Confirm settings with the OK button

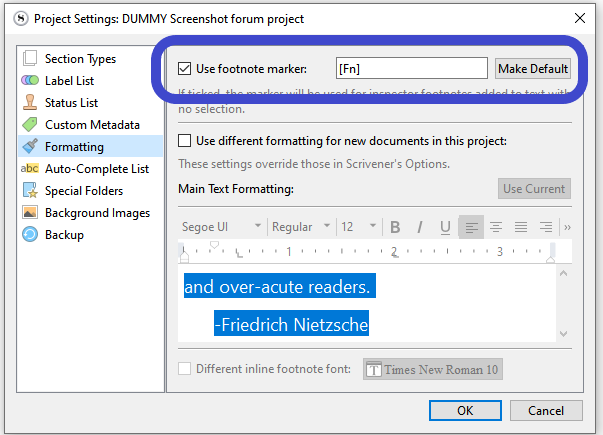tap(465, 410)
